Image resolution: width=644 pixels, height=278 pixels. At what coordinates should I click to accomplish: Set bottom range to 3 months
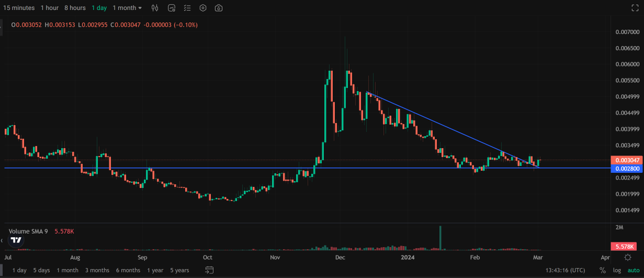pos(97,270)
